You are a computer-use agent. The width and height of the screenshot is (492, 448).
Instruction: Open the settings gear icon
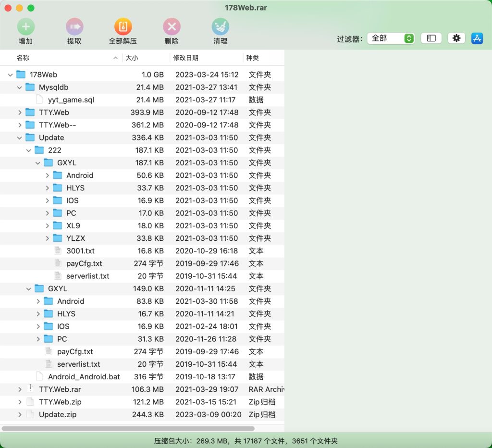point(456,38)
